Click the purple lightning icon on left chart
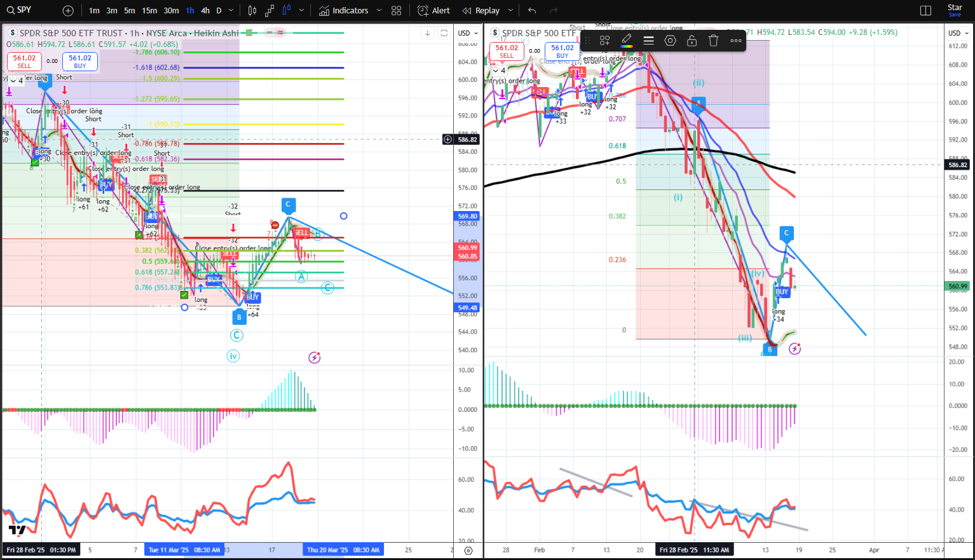The width and height of the screenshot is (975, 560). point(314,358)
